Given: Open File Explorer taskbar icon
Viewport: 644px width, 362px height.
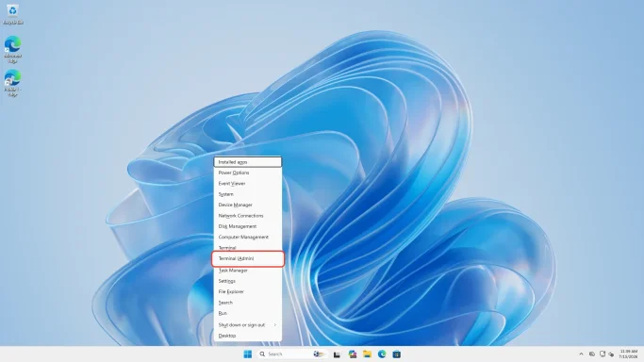Looking at the screenshot, I should (x=367, y=354).
